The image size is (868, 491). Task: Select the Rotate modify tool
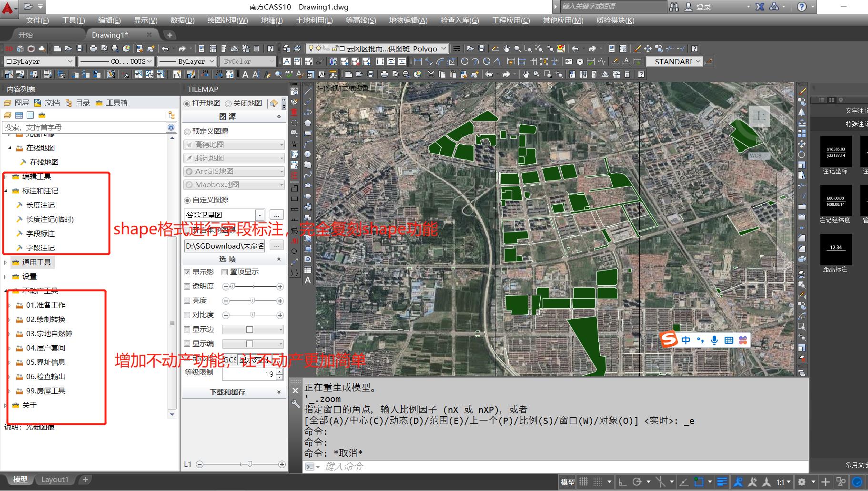tap(802, 154)
